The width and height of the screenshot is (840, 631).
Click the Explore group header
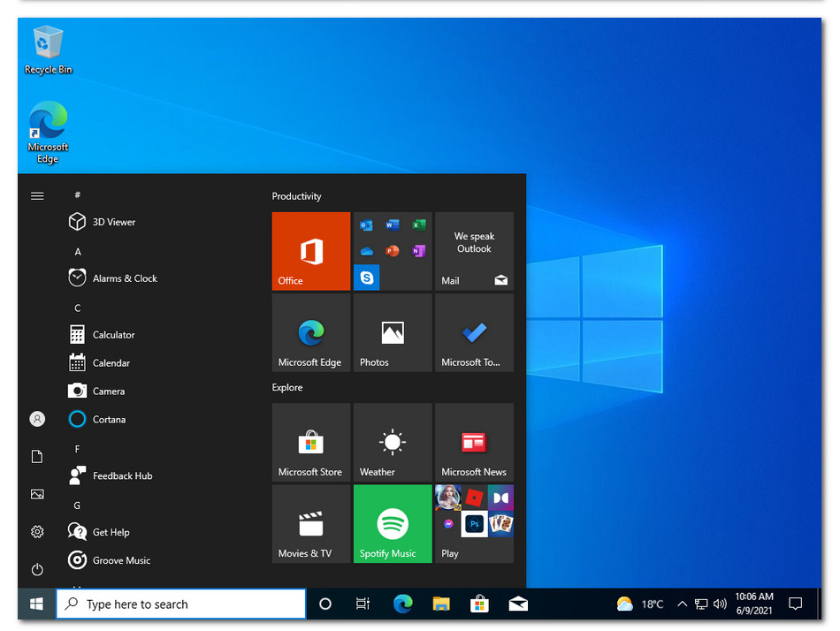click(x=287, y=387)
